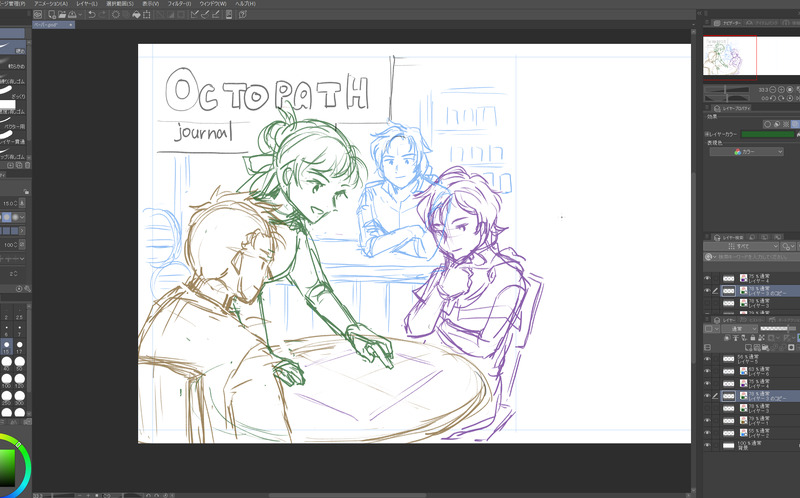
Task: Hide レイヤー5 in the Layer panel
Action: (707, 359)
